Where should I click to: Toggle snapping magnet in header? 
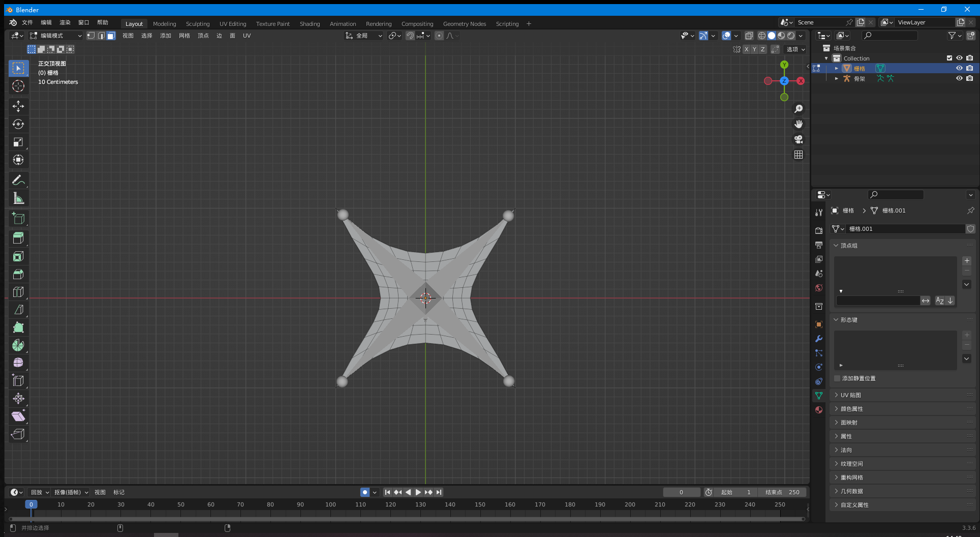click(410, 36)
